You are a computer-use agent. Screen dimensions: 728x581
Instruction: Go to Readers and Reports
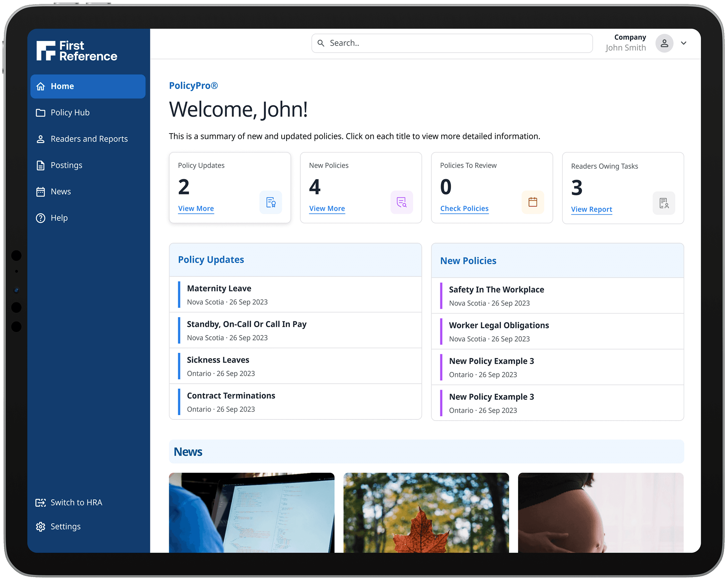click(x=89, y=139)
